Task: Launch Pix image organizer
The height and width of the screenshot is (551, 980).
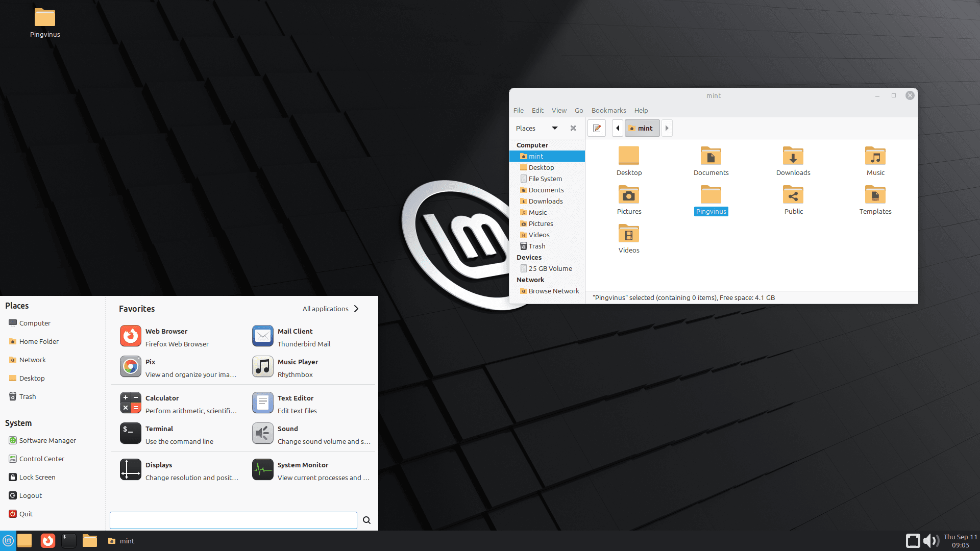Action: [x=150, y=361]
